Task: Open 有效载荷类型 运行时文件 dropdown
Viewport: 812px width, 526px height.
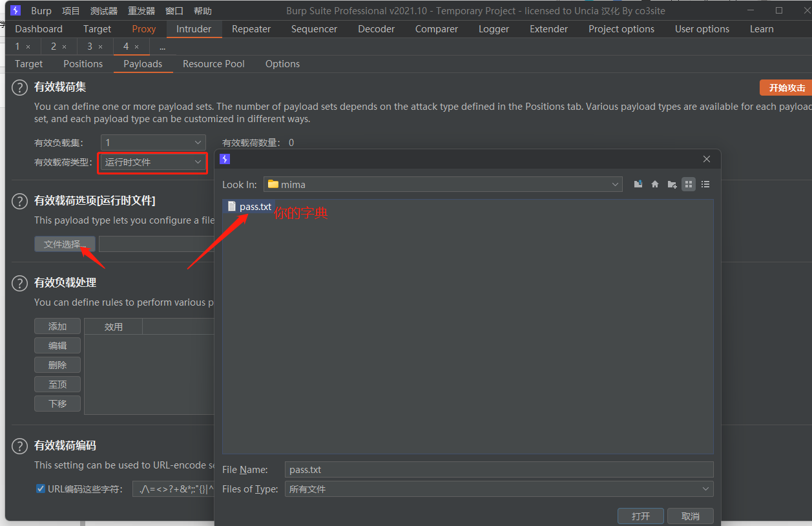Action: tap(153, 162)
